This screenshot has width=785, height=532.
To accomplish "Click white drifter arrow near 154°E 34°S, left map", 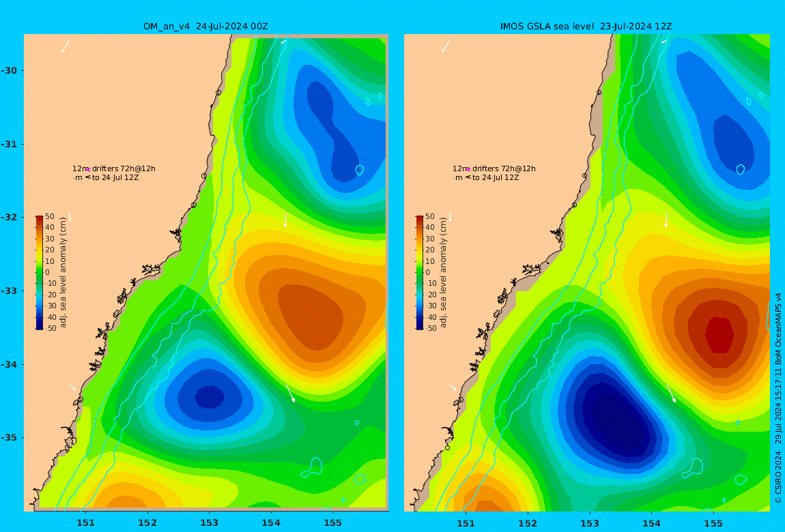I will point(290,393).
